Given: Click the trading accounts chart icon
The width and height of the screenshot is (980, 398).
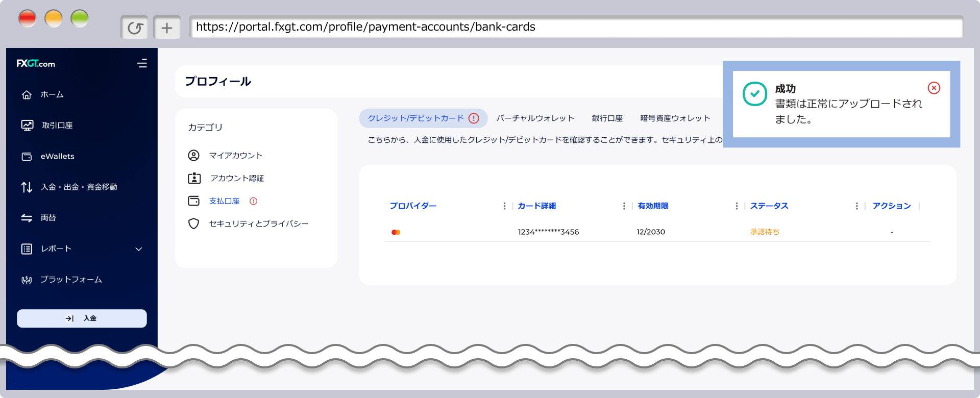Looking at the screenshot, I should click(x=27, y=126).
